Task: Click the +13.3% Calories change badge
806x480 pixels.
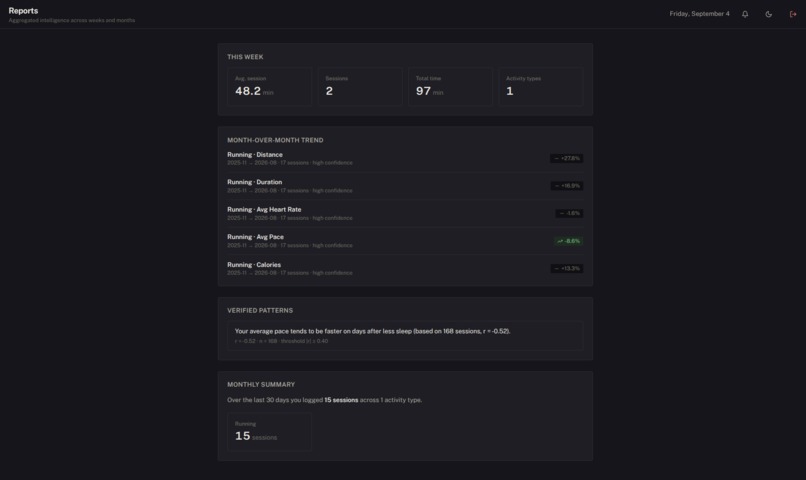Action: click(566, 268)
